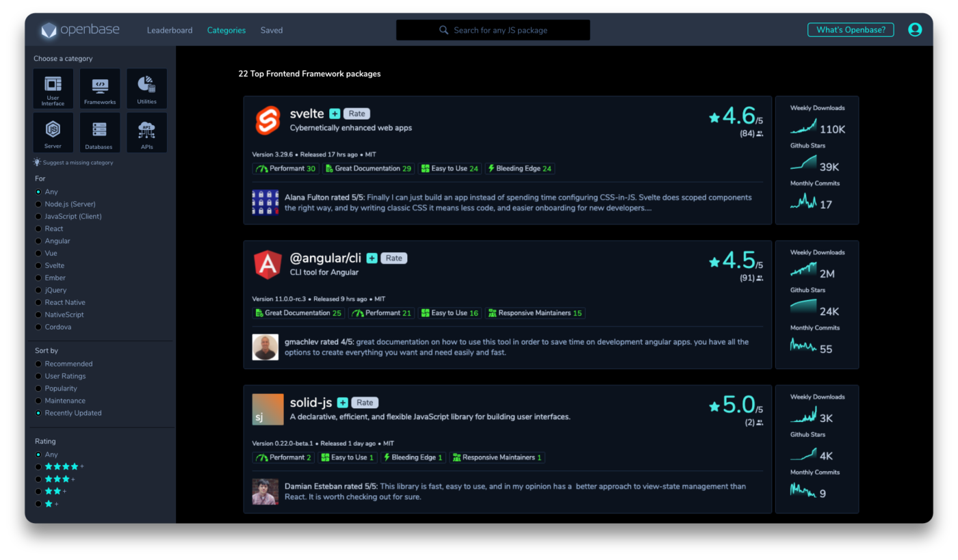Filter packages for Cordova
This screenshot has width=958, height=560.
(x=53, y=328)
